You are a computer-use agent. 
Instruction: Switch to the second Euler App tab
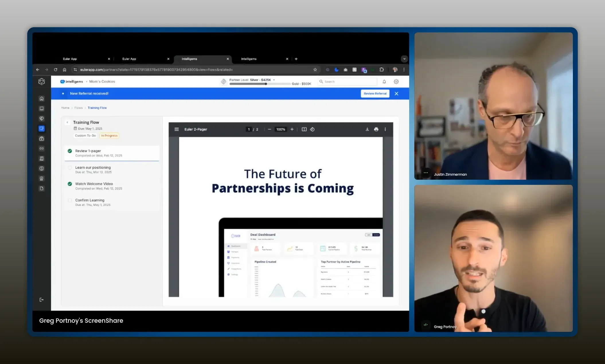coord(129,59)
